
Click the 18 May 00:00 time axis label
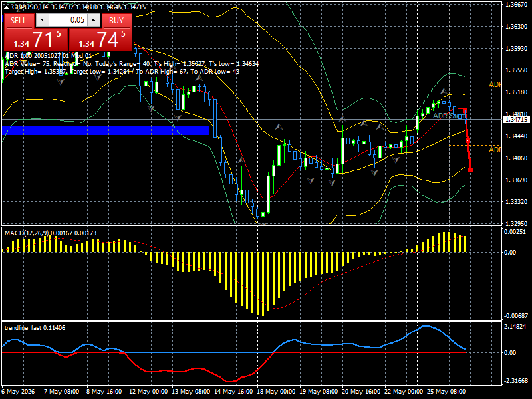pos(276,391)
